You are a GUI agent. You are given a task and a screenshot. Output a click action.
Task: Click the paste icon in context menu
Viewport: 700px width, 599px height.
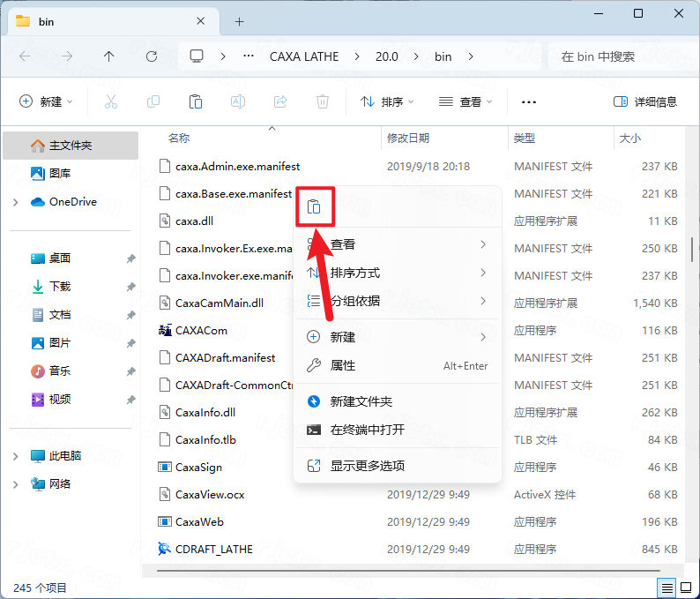(314, 208)
